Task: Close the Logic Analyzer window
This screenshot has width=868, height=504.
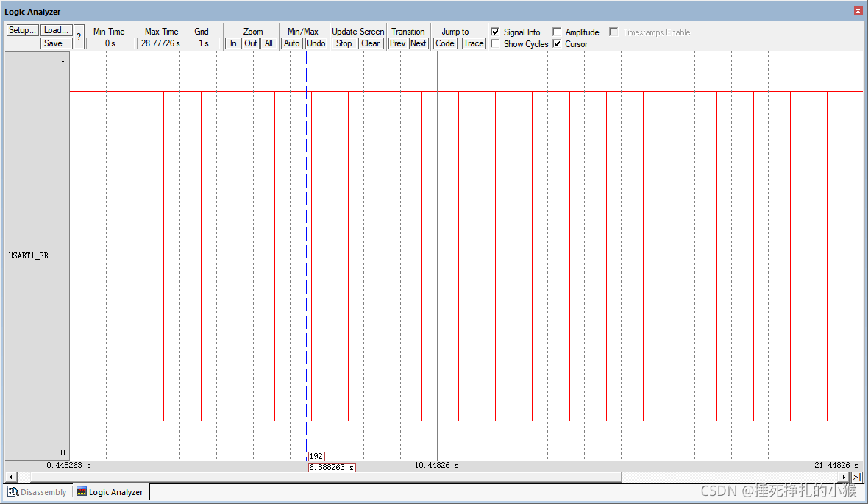Action: [858, 10]
